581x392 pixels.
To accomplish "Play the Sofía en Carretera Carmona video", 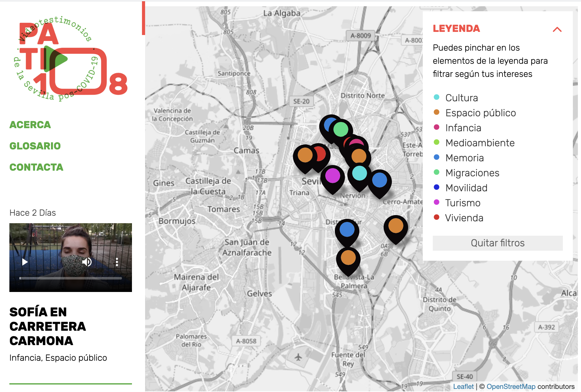I will coord(25,262).
